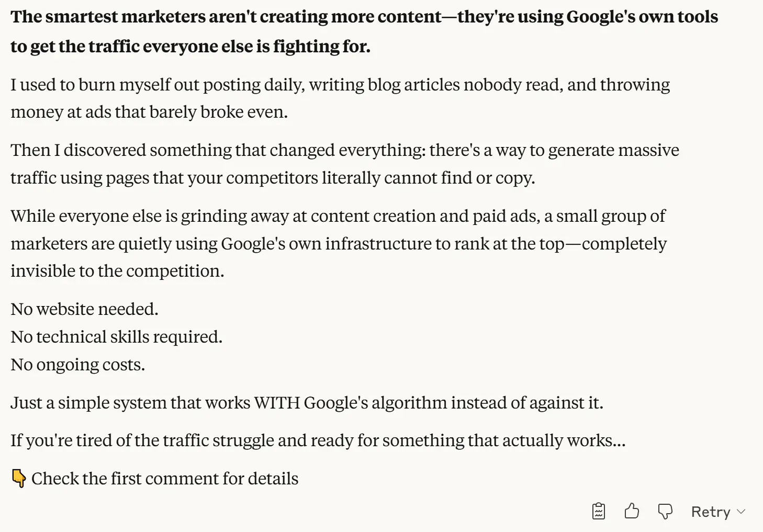763x532 pixels.
Task: Click the line mentioning Google's own infrastructure
Action: click(339, 244)
